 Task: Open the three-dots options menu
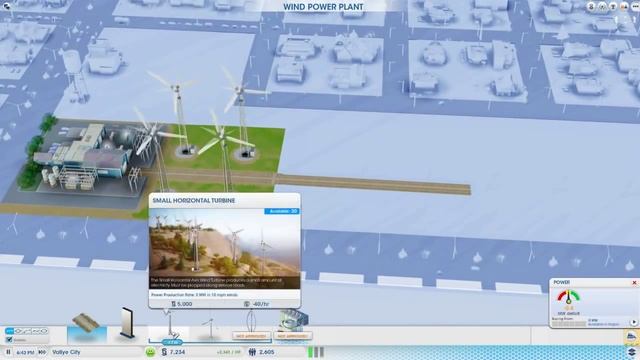pos(635,7)
